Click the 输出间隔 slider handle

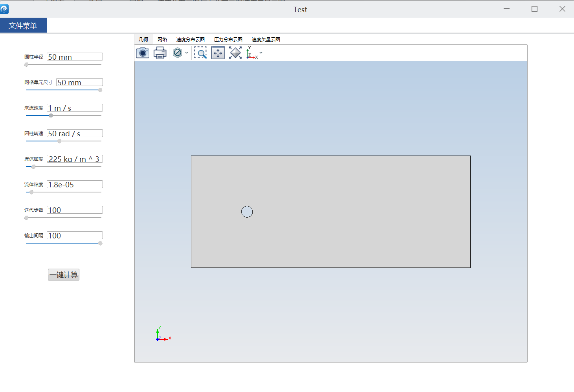[100, 243]
